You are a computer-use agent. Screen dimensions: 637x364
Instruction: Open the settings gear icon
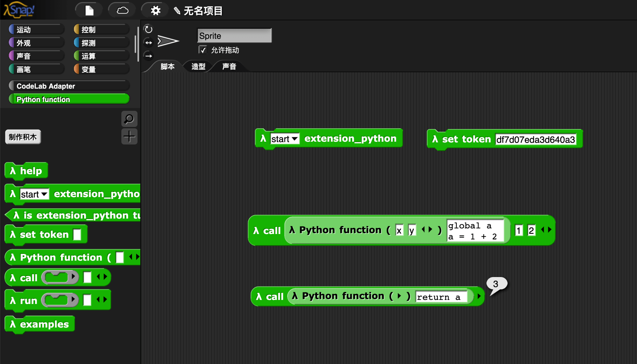point(154,10)
